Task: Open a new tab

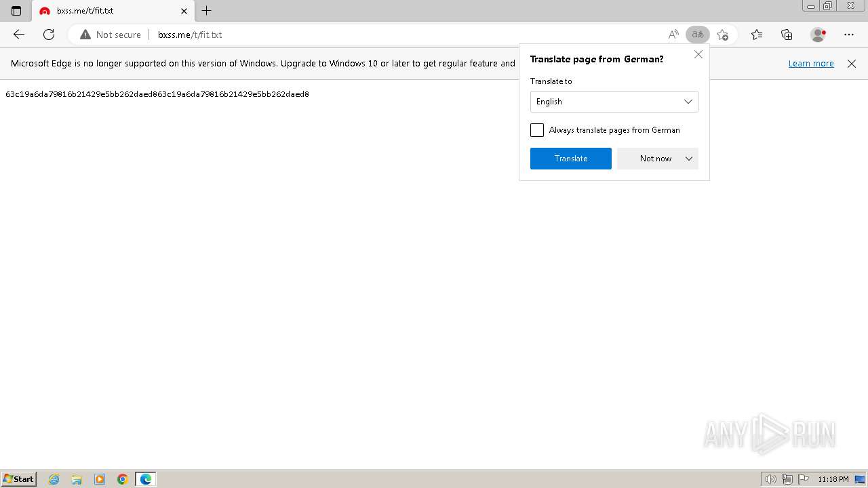Action: click(x=207, y=11)
